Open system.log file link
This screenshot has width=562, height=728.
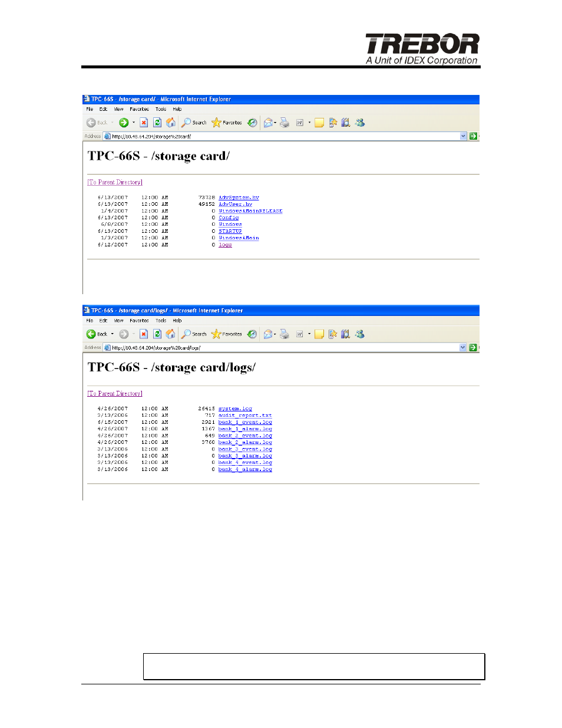click(235, 409)
